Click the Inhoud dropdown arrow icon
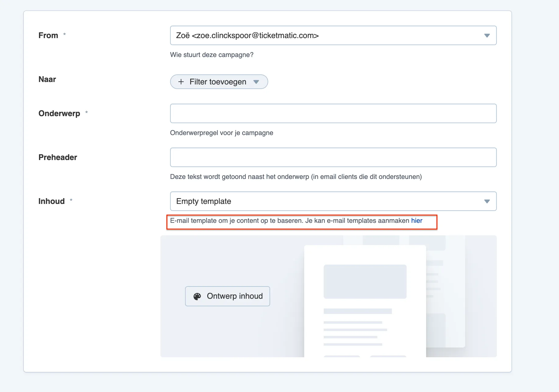This screenshot has width=559, height=392. [x=487, y=201]
